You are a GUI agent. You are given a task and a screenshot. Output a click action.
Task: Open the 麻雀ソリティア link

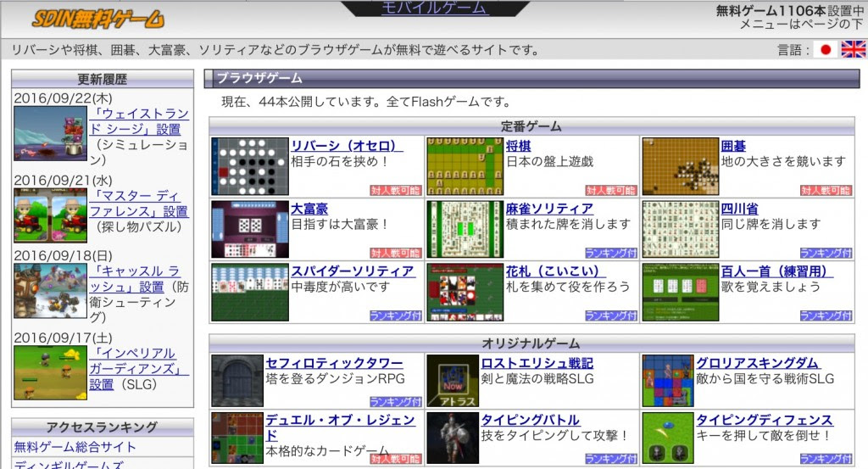(549, 209)
